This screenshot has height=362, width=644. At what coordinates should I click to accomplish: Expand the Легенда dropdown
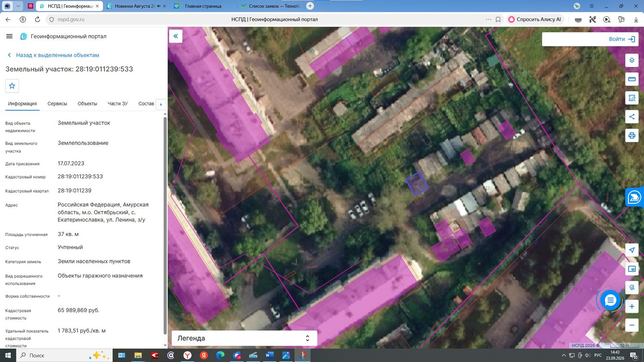point(244,338)
